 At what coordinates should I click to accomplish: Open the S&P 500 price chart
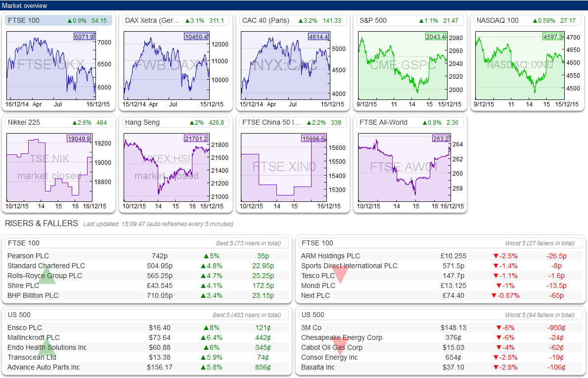point(403,65)
